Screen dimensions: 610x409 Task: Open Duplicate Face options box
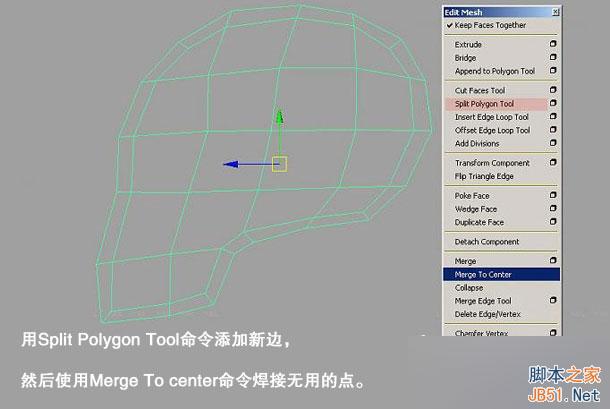tap(553, 221)
